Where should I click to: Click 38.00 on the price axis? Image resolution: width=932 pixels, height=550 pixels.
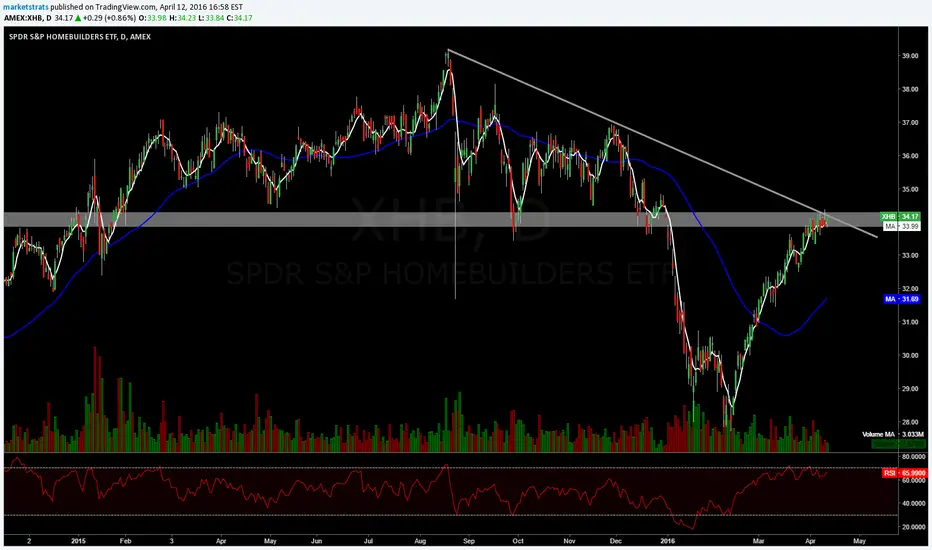click(x=910, y=89)
